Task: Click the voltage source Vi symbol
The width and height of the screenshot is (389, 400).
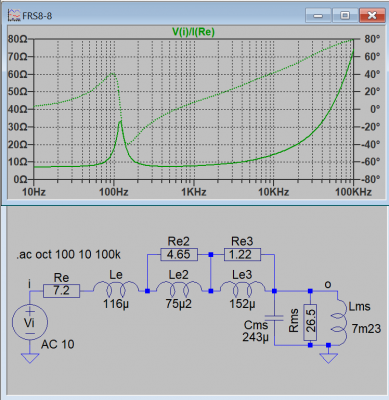Action: [30, 322]
